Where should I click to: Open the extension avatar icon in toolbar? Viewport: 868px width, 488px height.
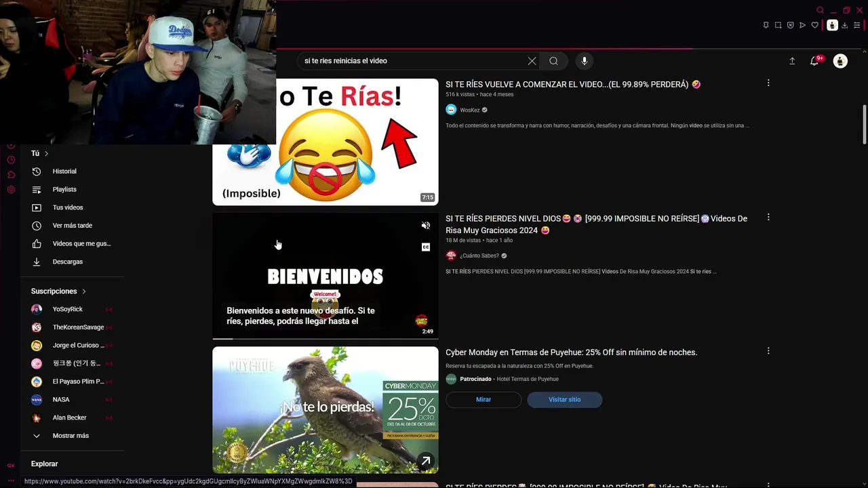pos(832,25)
